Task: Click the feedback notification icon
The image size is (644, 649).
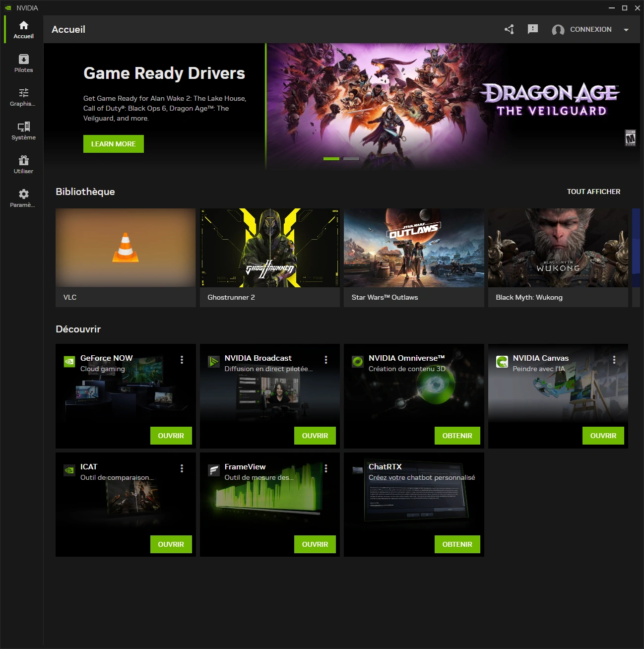Action: (x=533, y=29)
